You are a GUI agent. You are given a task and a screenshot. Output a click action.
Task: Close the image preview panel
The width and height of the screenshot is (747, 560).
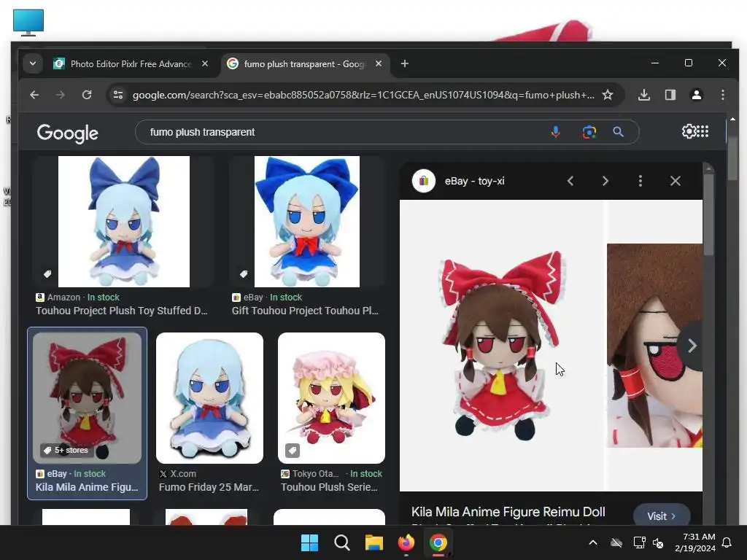(x=675, y=181)
